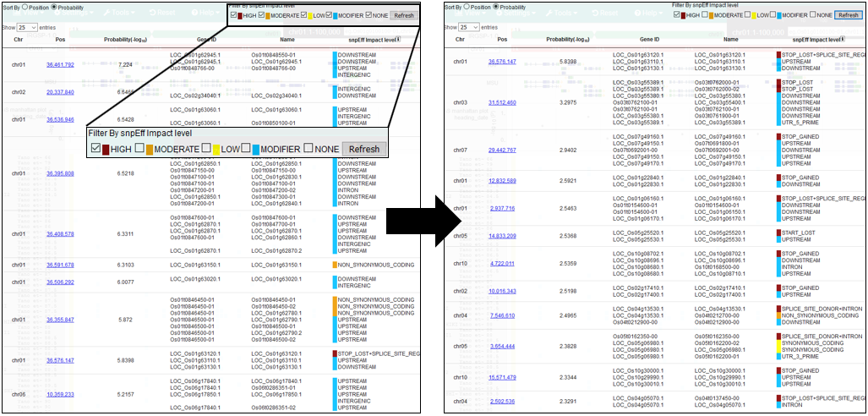Open position link 4,722,011
This screenshot has width=868, height=416.
tap(503, 263)
